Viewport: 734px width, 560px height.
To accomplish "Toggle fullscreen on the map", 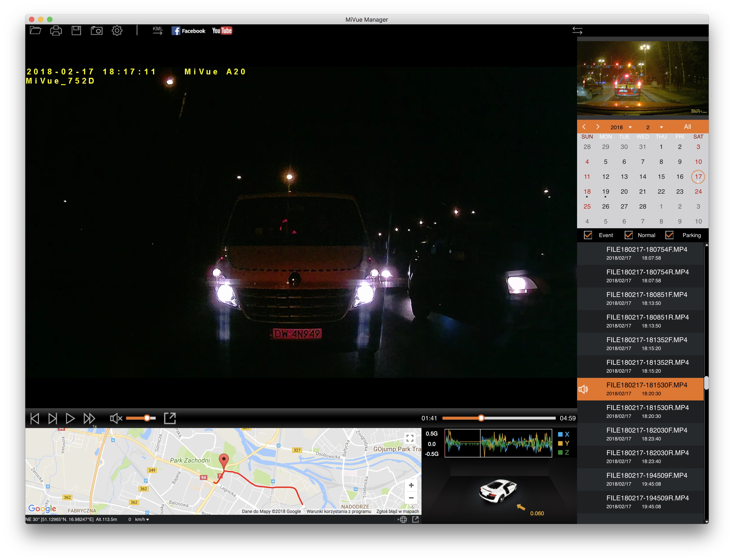I will pos(410,438).
